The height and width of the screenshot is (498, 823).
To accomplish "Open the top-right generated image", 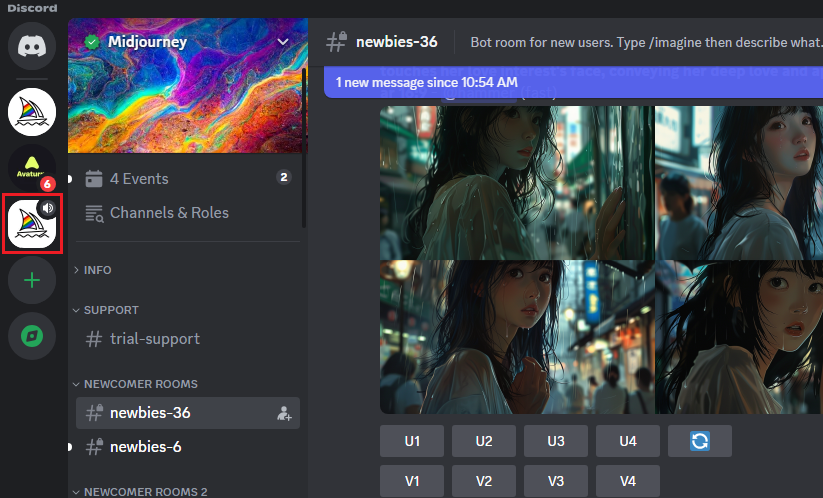I will 739,183.
